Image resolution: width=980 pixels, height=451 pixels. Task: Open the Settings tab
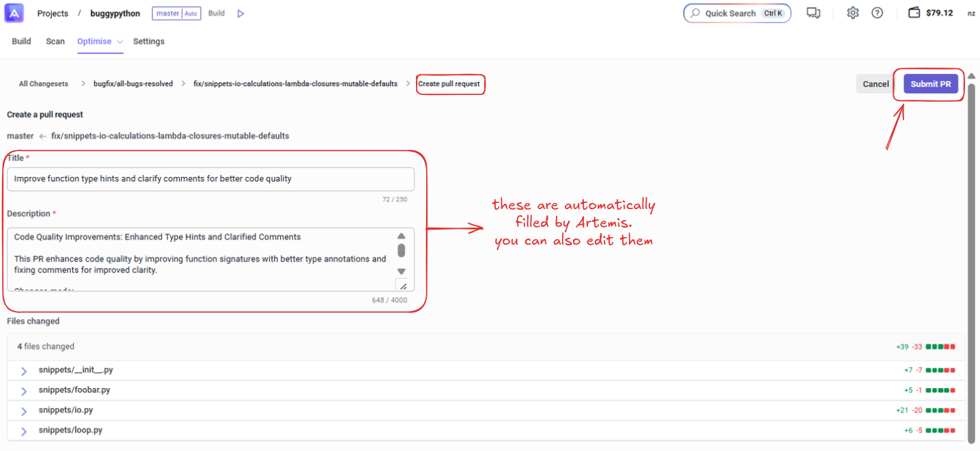pos(148,42)
